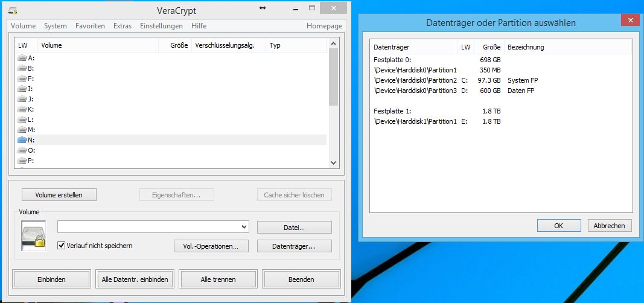
Task: Click the Einbinden button
Action: point(51,279)
